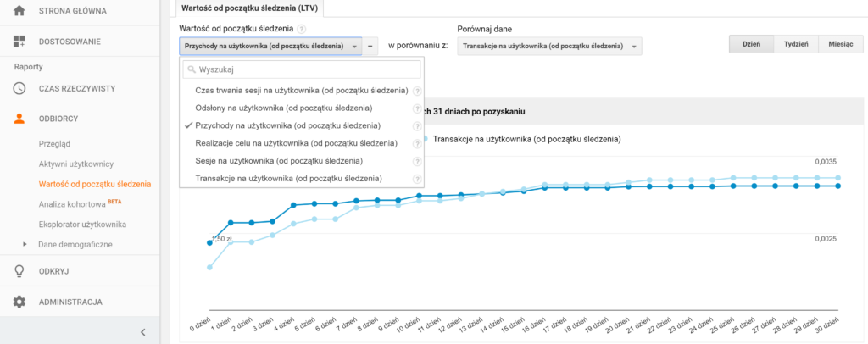
Task: Select Miesiąc granularity
Action: (x=842, y=44)
